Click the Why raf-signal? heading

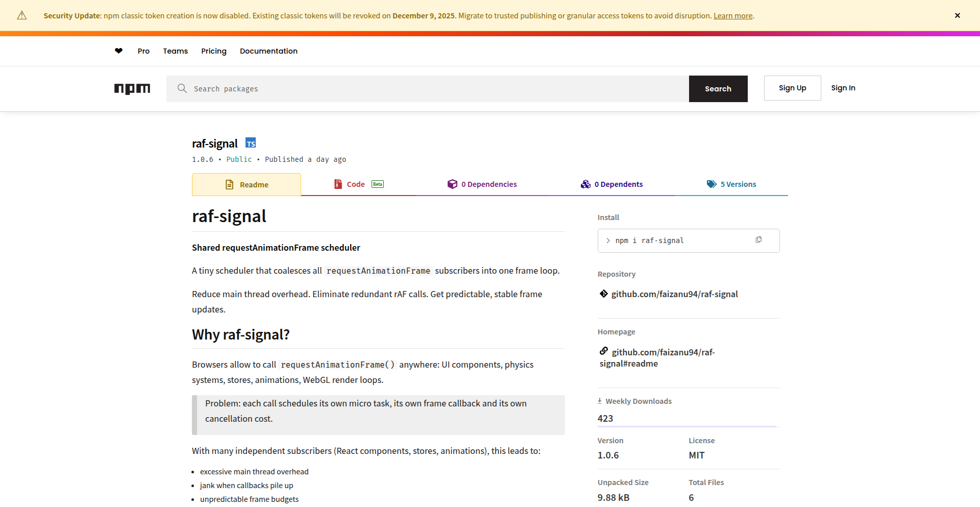[x=241, y=334]
